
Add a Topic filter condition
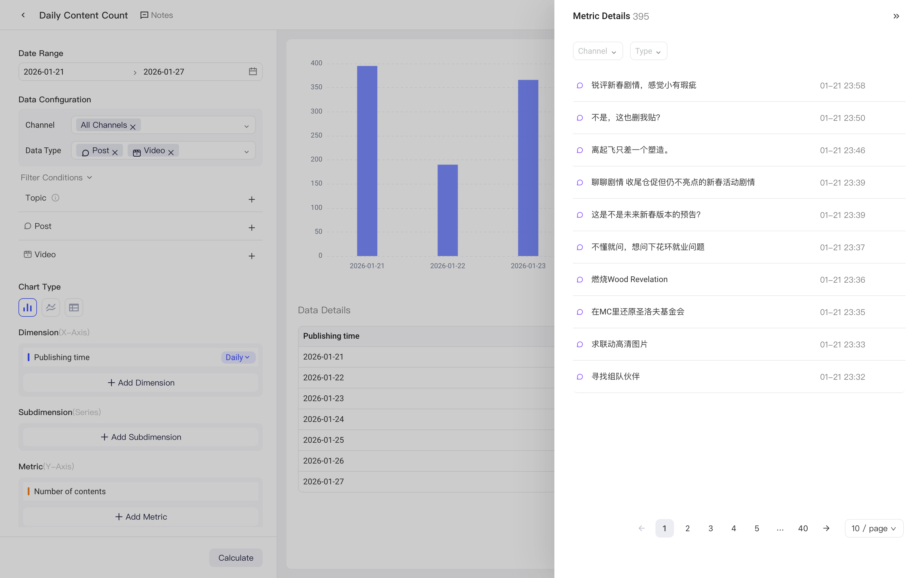point(252,199)
